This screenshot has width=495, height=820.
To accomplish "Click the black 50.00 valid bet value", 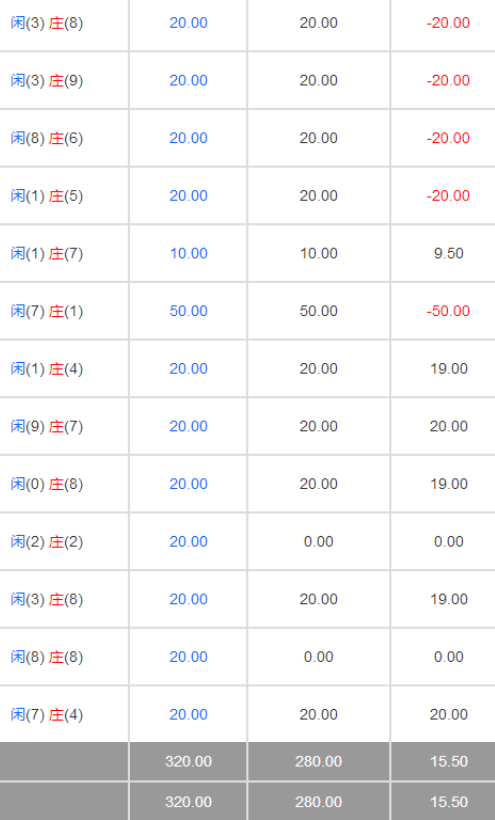I will (x=318, y=311).
